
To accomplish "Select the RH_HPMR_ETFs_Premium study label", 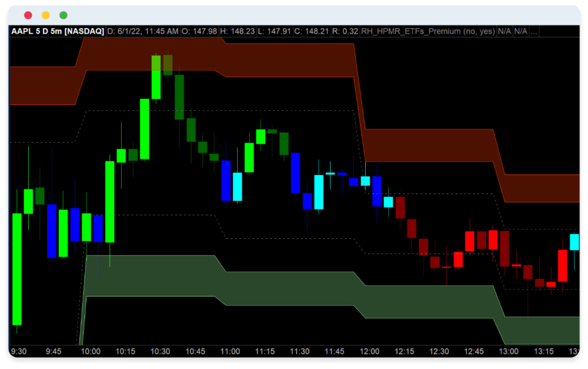I will (428, 32).
